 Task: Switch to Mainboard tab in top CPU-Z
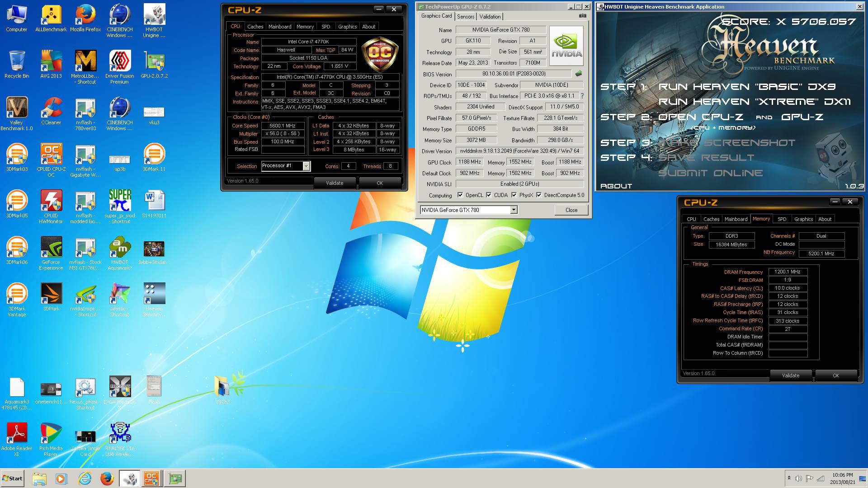click(280, 27)
